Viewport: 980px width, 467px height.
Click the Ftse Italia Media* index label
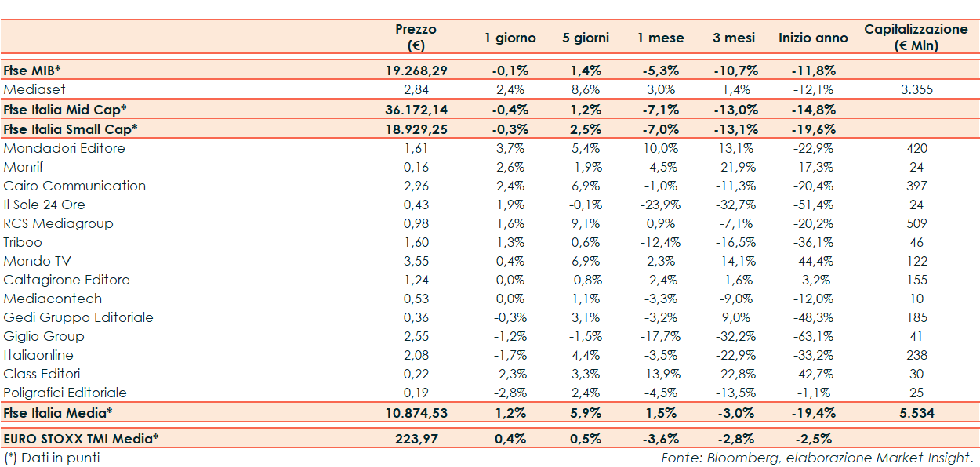pos(58,412)
